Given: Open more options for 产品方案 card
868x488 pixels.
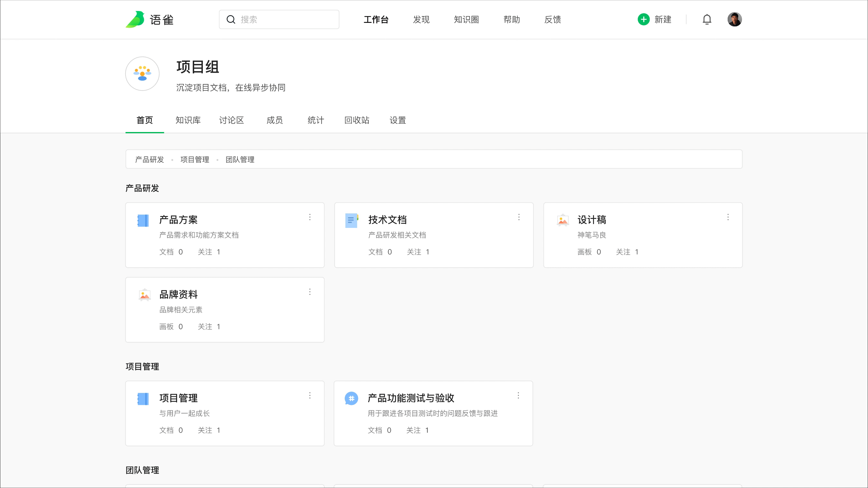Looking at the screenshot, I should tap(310, 217).
